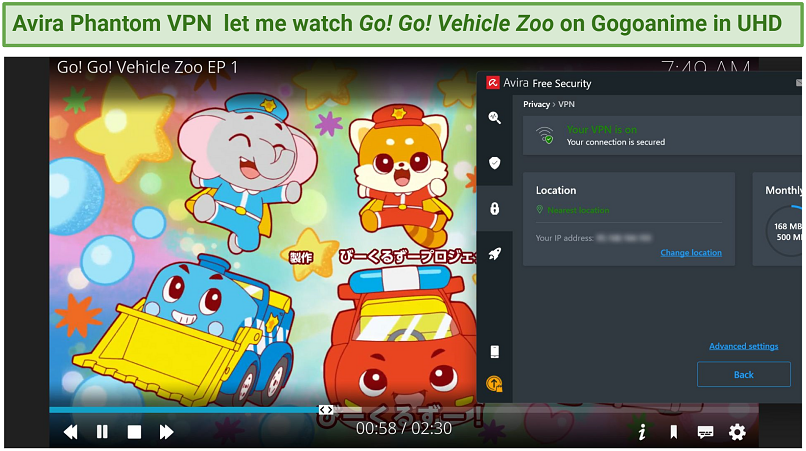Open Avira Security shield section

point(494,163)
